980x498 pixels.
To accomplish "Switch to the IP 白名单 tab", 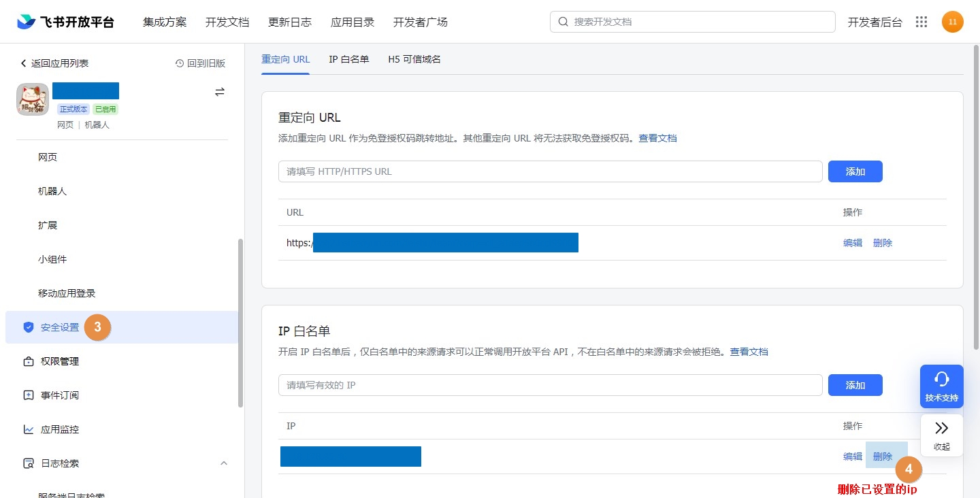I will point(348,59).
